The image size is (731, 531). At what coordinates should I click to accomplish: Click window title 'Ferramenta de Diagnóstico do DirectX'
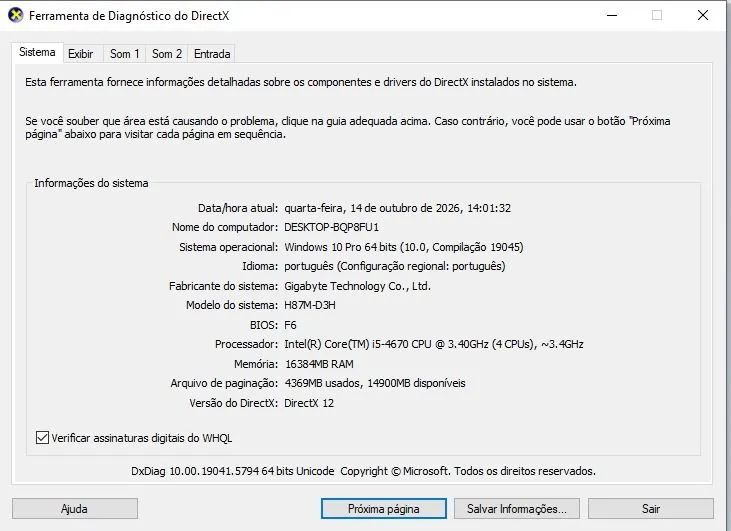coord(129,15)
